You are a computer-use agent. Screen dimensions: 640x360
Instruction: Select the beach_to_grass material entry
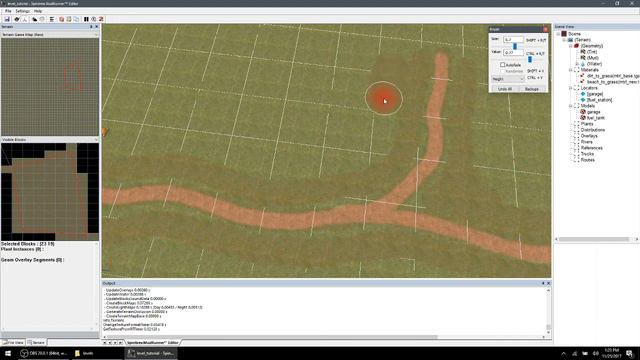(x=613, y=82)
